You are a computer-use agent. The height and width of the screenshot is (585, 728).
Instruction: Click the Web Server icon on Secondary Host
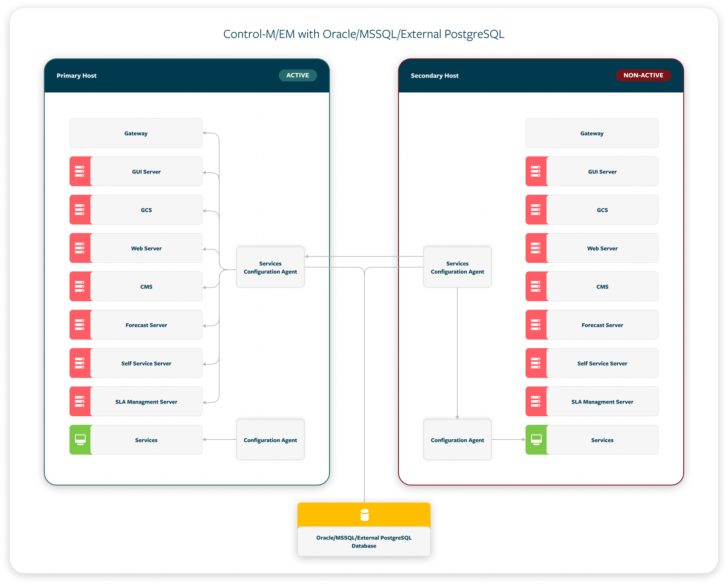pyautogui.click(x=536, y=248)
